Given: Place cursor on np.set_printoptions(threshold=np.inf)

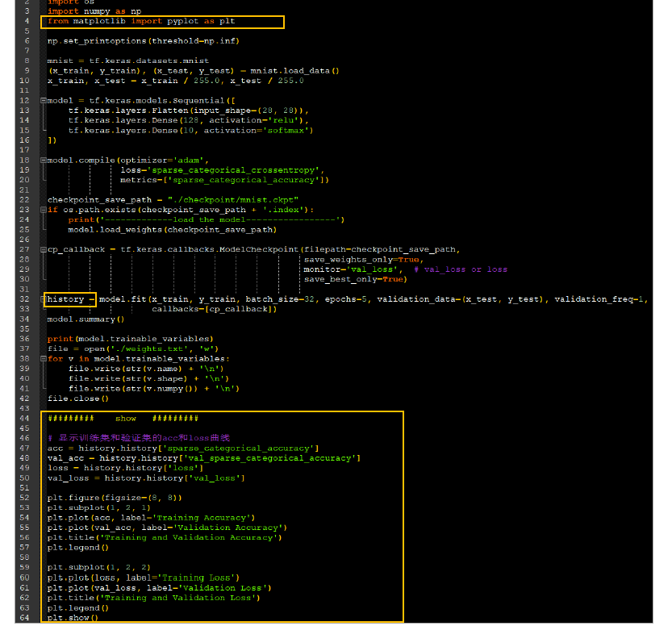Looking at the screenshot, I should 143,41.
